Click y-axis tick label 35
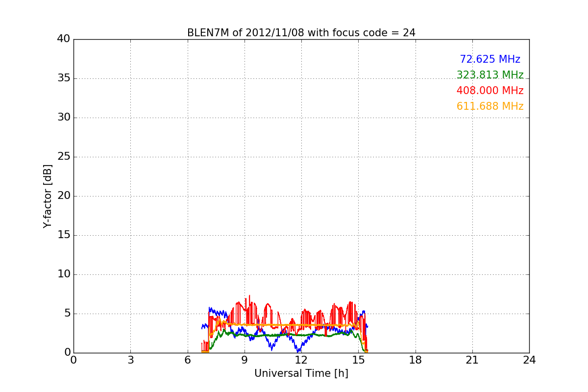Viewport: 588px width, 392px height. coord(64,78)
